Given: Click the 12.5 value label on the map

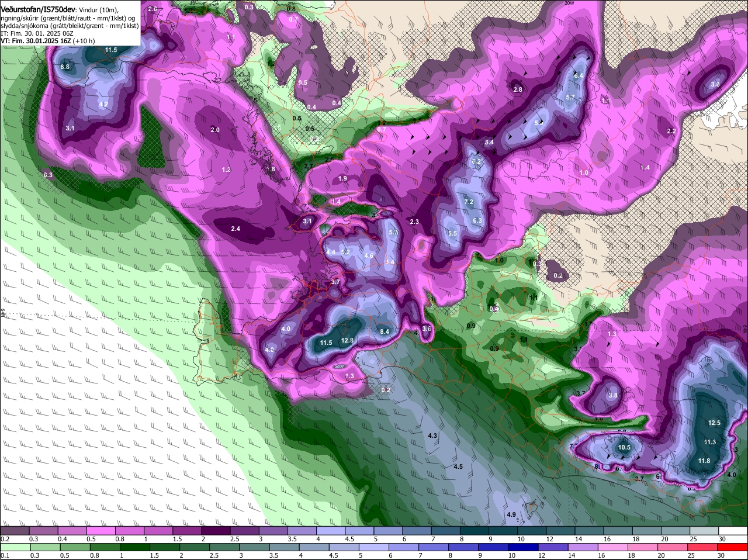Looking at the screenshot, I should pos(714,423).
